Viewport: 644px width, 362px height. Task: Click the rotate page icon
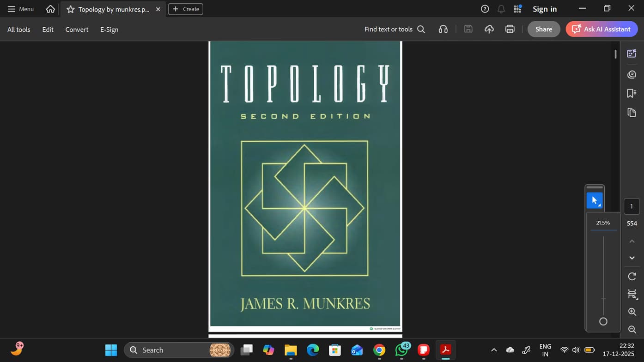pos(632,276)
